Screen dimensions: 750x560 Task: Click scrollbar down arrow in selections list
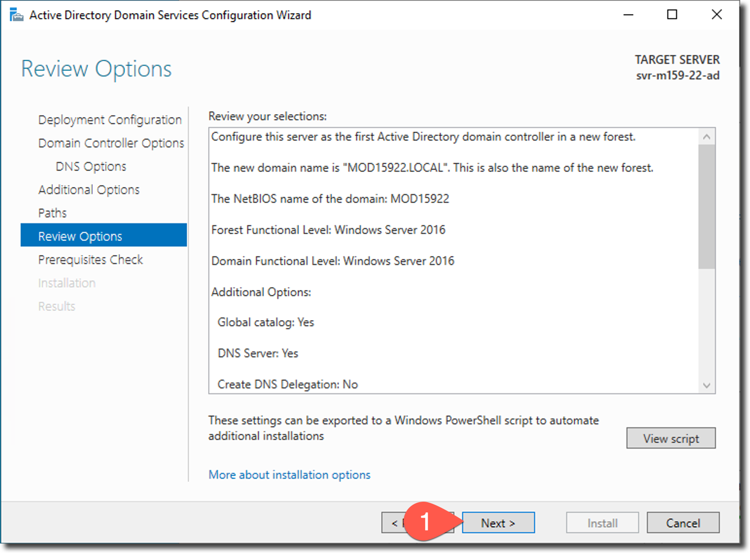[x=707, y=385]
